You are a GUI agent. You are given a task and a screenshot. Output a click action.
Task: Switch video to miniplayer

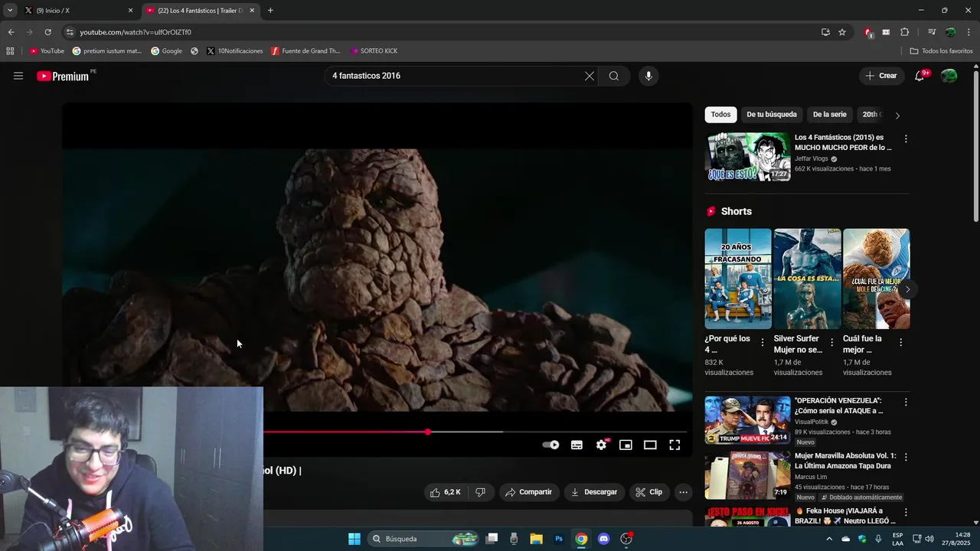pyautogui.click(x=626, y=445)
